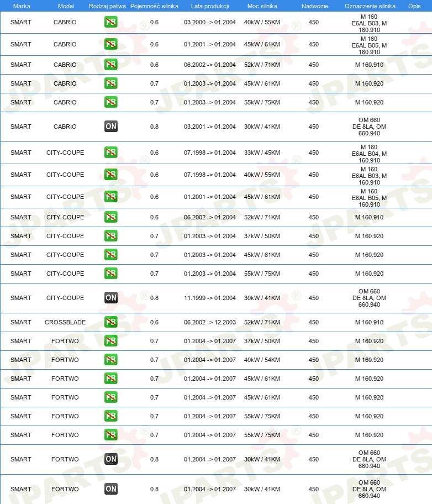Click petrol icon in Cabrio 55kW / 75KM row

point(111,102)
